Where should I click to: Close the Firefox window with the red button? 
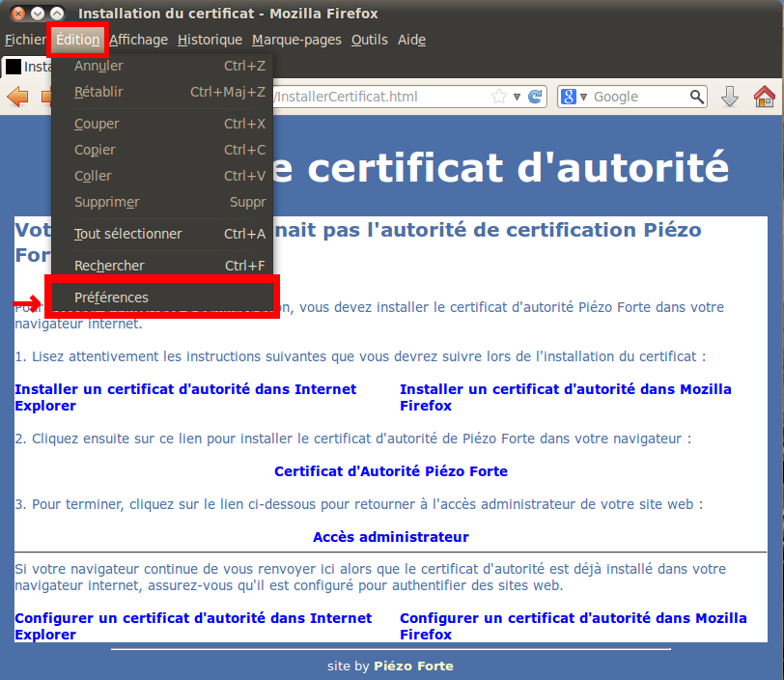[18, 14]
